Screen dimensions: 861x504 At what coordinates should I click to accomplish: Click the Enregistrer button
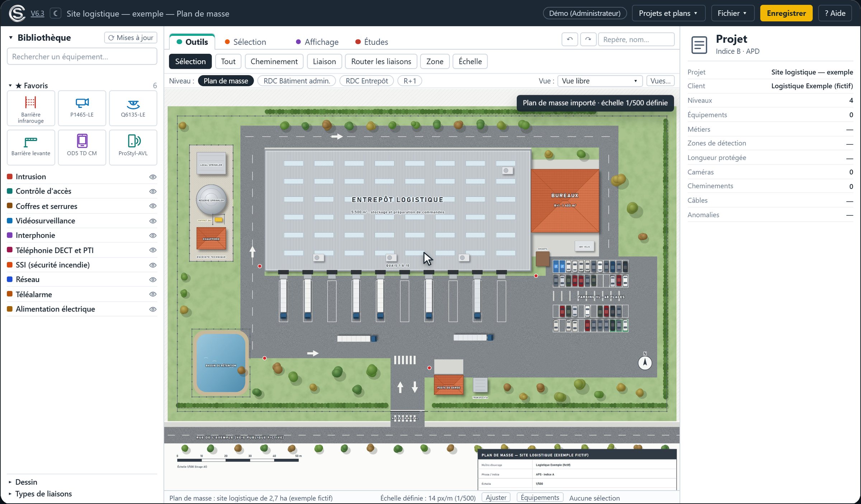(x=786, y=14)
